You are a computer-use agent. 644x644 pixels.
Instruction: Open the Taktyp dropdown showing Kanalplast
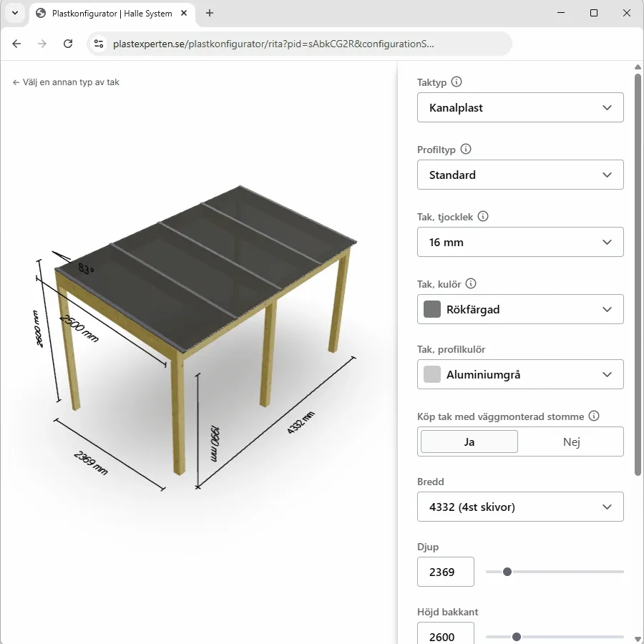pos(520,107)
